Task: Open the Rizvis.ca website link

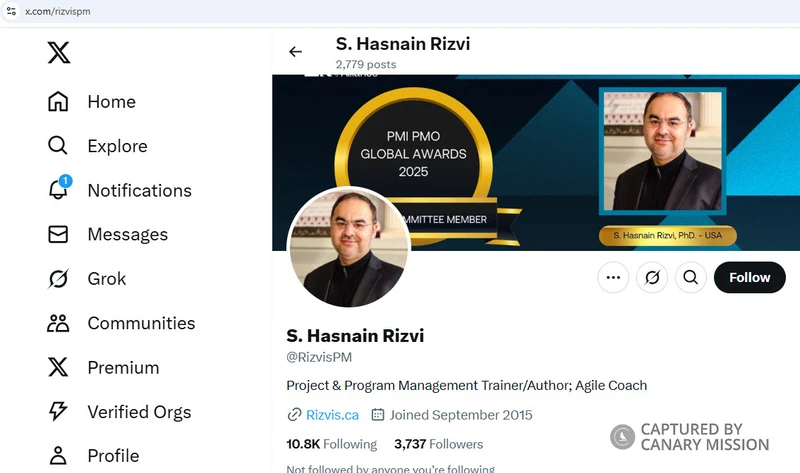Action: (x=332, y=415)
